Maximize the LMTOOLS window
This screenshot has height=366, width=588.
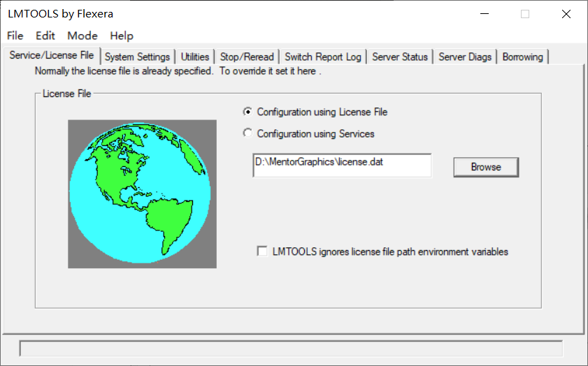(525, 14)
